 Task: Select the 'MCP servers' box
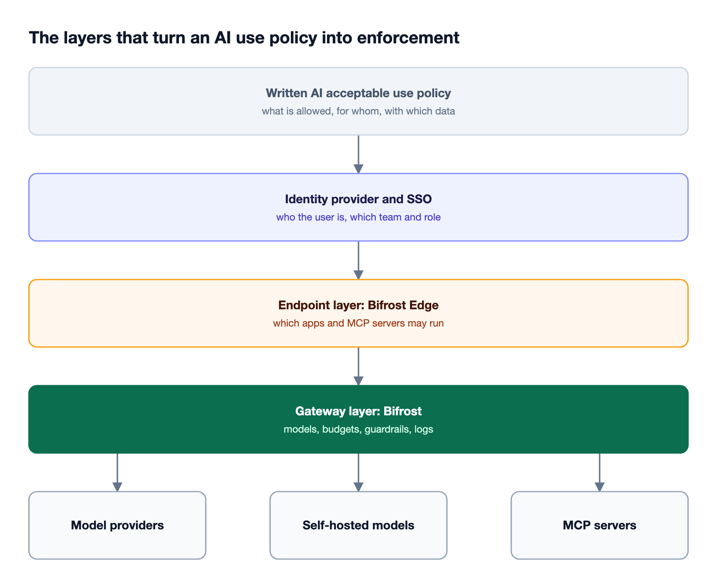click(600, 525)
